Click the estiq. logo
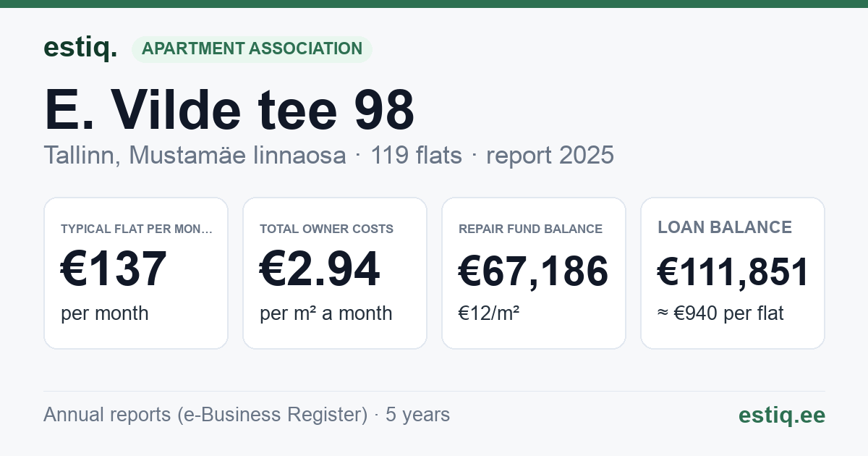Image resolution: width=868 pixels, height=456 pixels. pyautogui.click(x=80, y=48)
